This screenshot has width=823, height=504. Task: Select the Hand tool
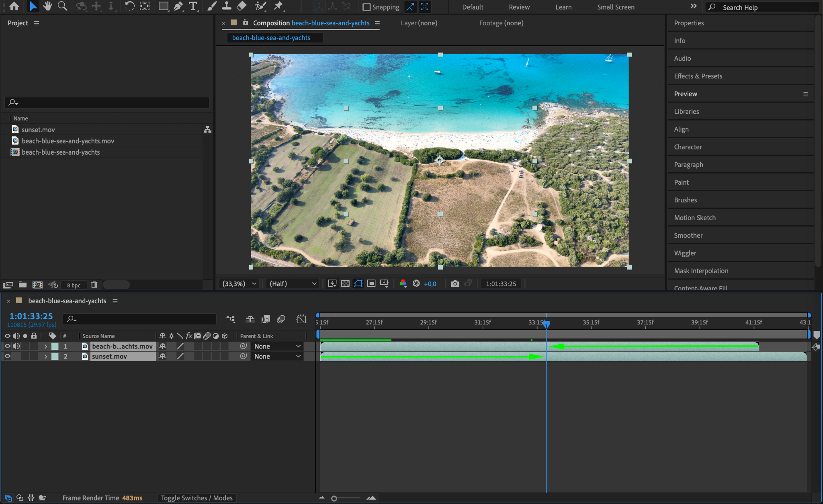[48, 6]
